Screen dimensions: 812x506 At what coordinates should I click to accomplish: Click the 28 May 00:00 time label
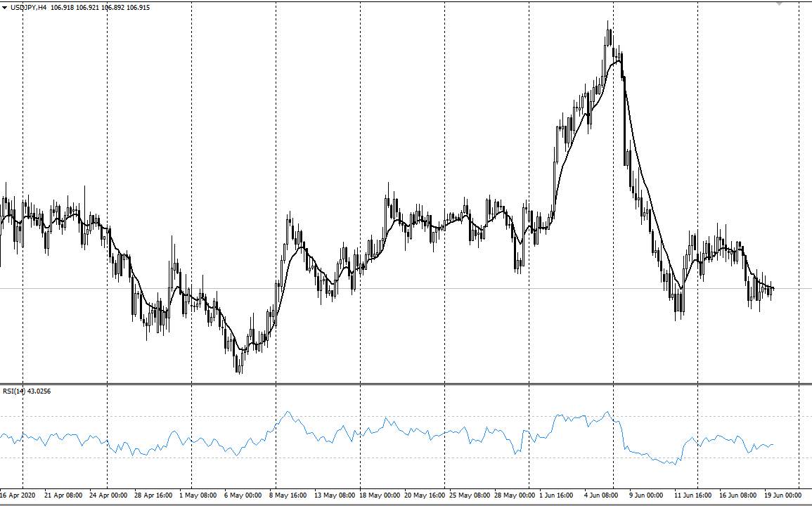pos(514,495)
